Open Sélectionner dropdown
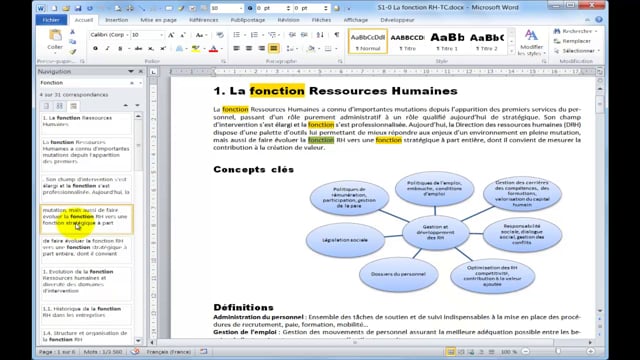 pyautogui.click(x=599, y=51)
